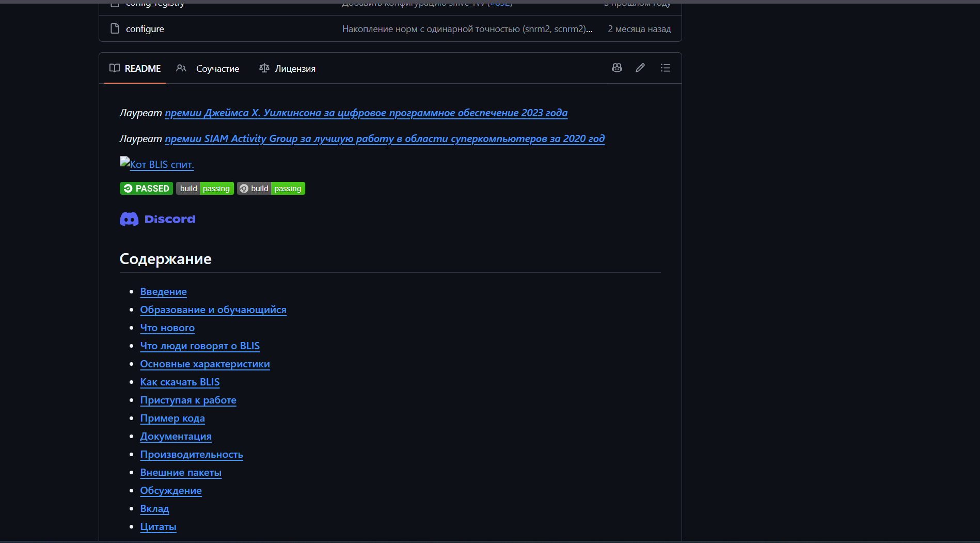Open the Документация link
Viewport: 980px width, 543px height.
point(176,436)
